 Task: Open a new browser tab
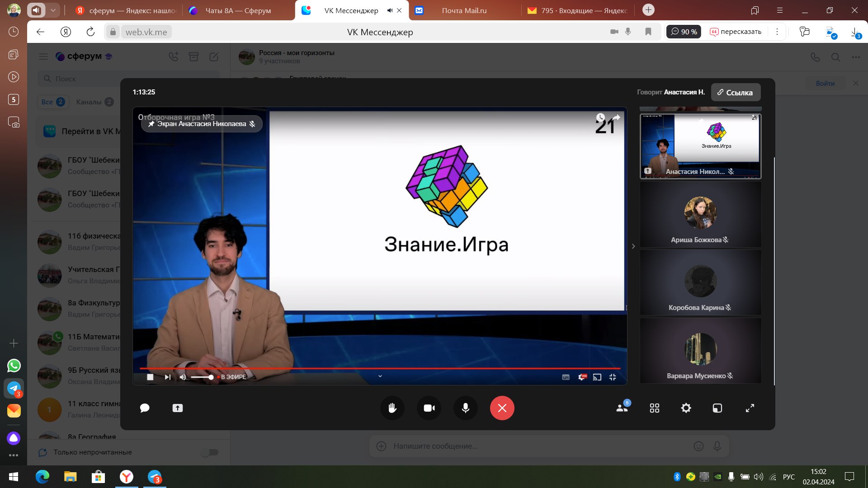[x=648, y=10]
